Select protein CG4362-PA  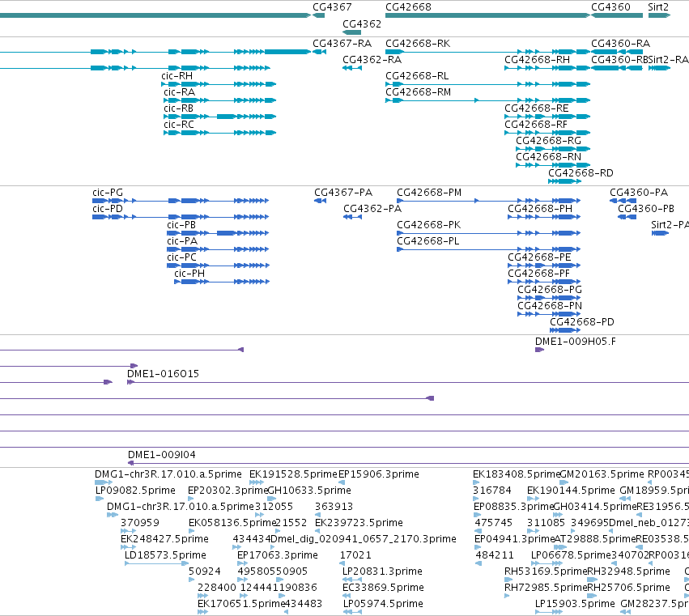click(x=372, y=209)
